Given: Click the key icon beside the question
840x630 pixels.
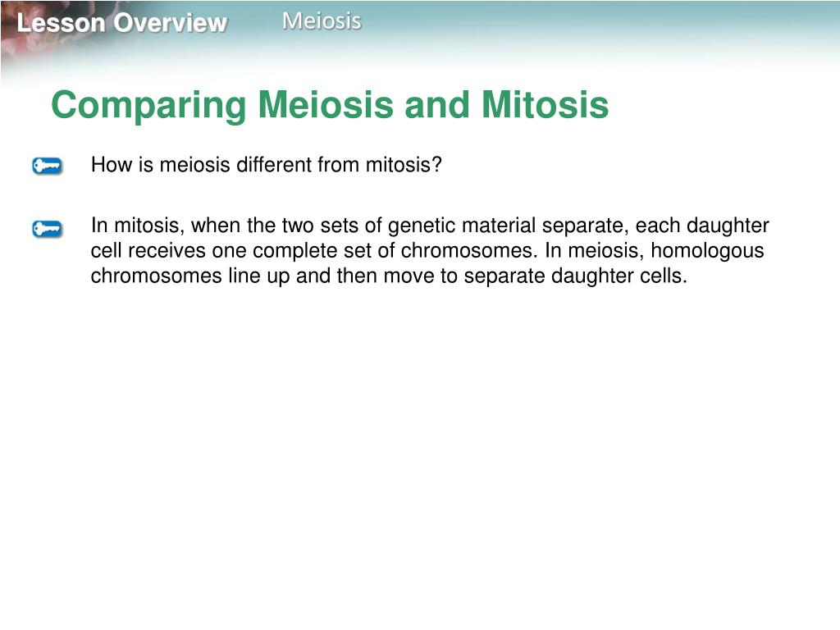Looking at the screenshot, I should [47, 166].
